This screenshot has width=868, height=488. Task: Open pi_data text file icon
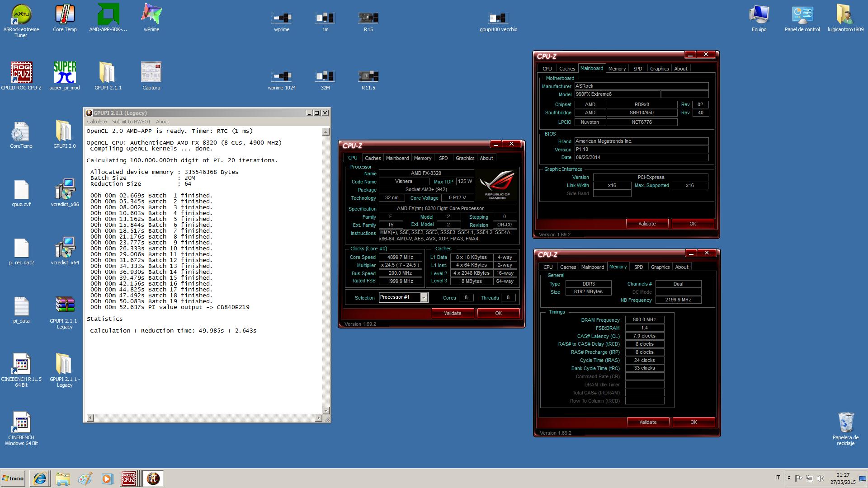click(x=21, y=310)
